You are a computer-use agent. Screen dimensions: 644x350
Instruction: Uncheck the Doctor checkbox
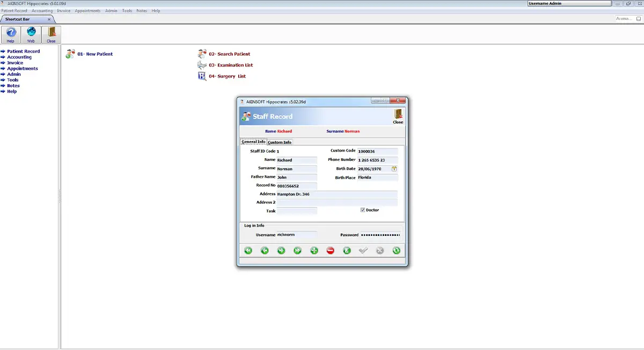tap(363, 210)
